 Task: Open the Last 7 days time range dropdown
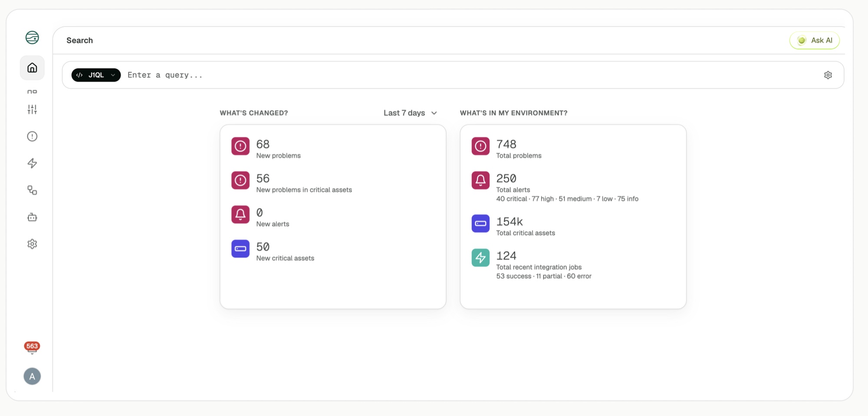410,113
